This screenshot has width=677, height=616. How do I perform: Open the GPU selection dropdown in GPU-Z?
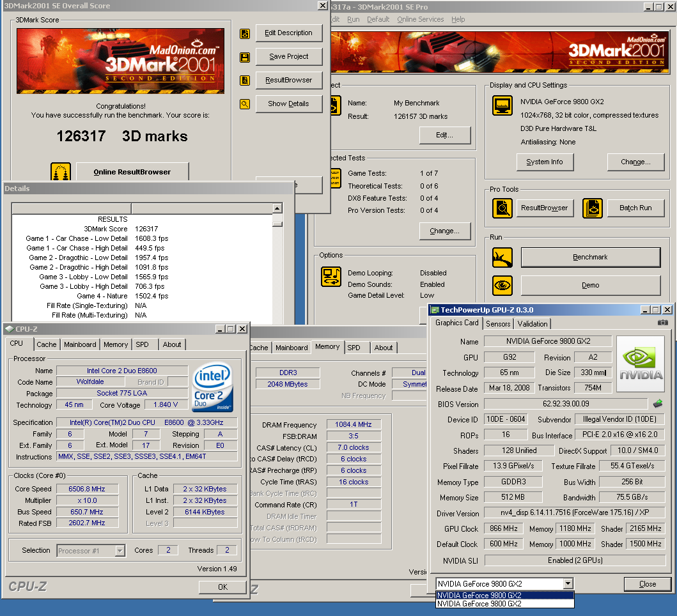coord(568,583)
